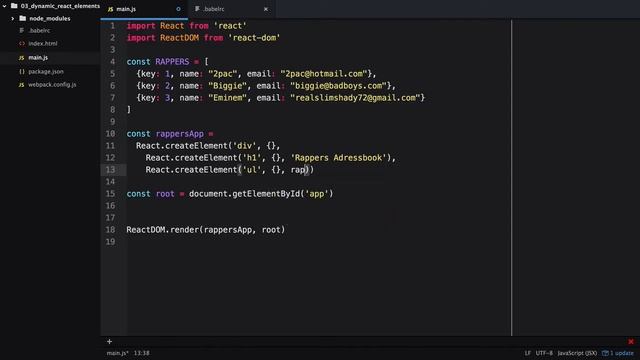This screenshot has height=360, width=640.
Task: Click line number 13 in gutter
Action: point(110,170)
